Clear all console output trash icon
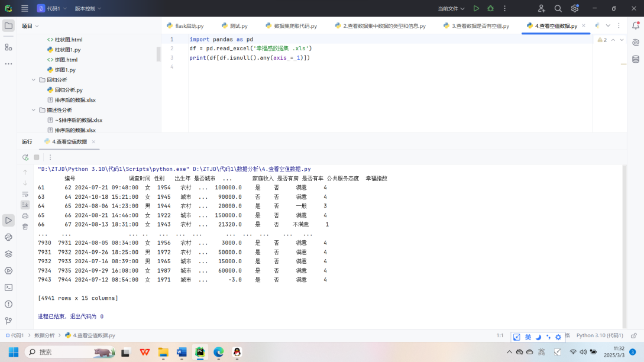644x362 pixels. coord(25,227)
